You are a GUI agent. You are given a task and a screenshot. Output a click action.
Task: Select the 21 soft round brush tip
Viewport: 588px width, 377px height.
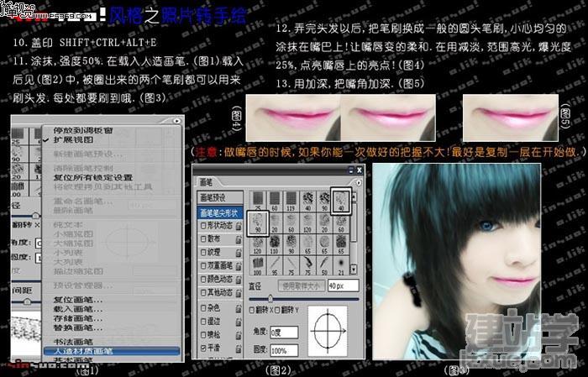coord(341,265)
